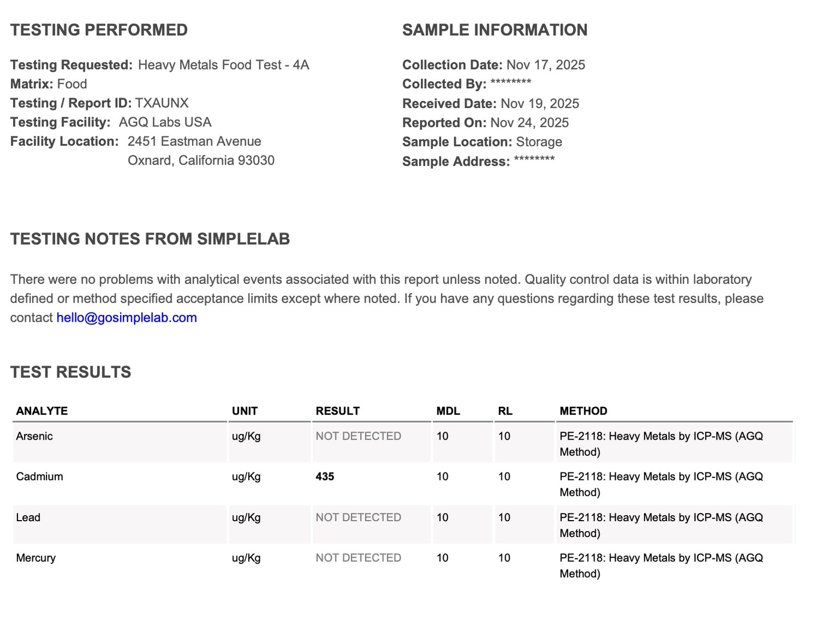Click the TESTING PERFORMED heading
The height and width of the screenshot is (644, 822).
tap(99, 30)
